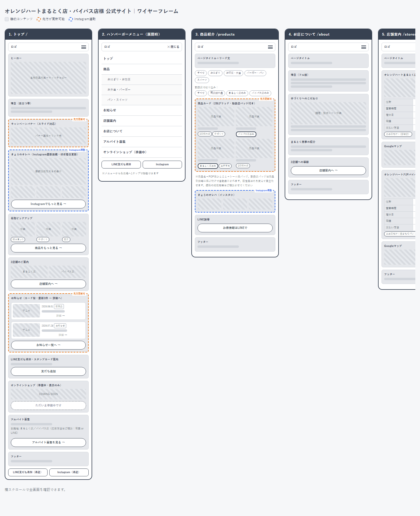
Task: Toggle the スイーツ category filter chip
Action: tap(202, 80)
